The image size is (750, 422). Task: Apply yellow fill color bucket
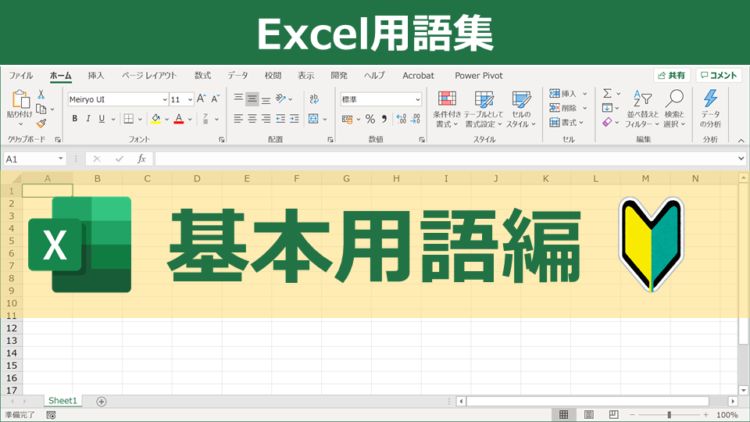pos(155,119)
